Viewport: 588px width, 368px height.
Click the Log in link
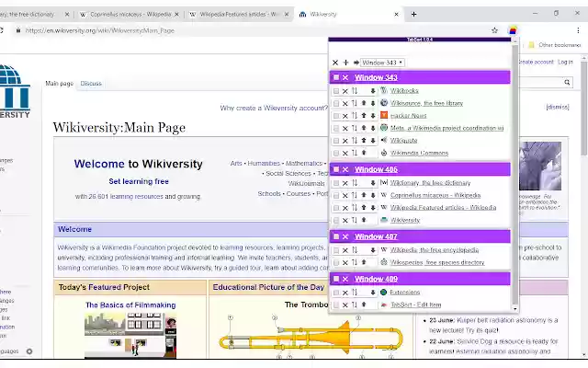[x=565, y=62]
